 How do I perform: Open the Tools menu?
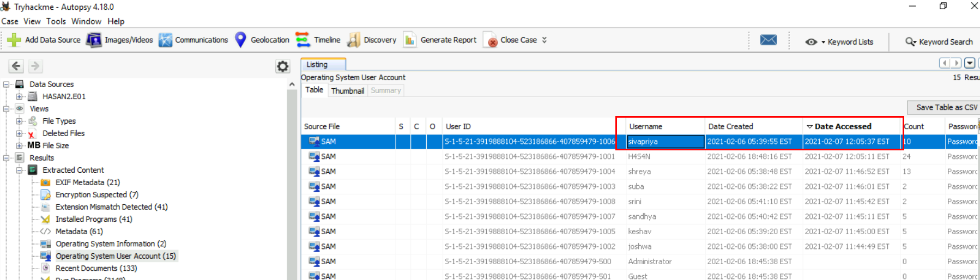pos(56,21)
